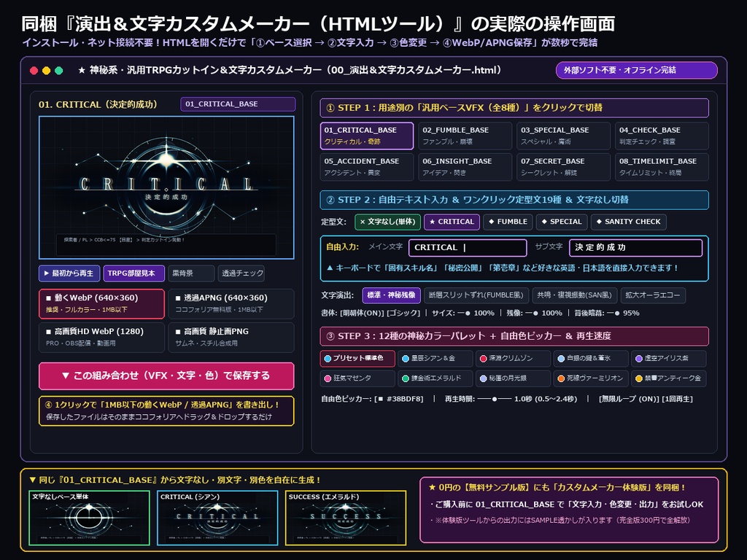Click the 最初から再生 play button

pyautogui.click(x=69, y=273)
